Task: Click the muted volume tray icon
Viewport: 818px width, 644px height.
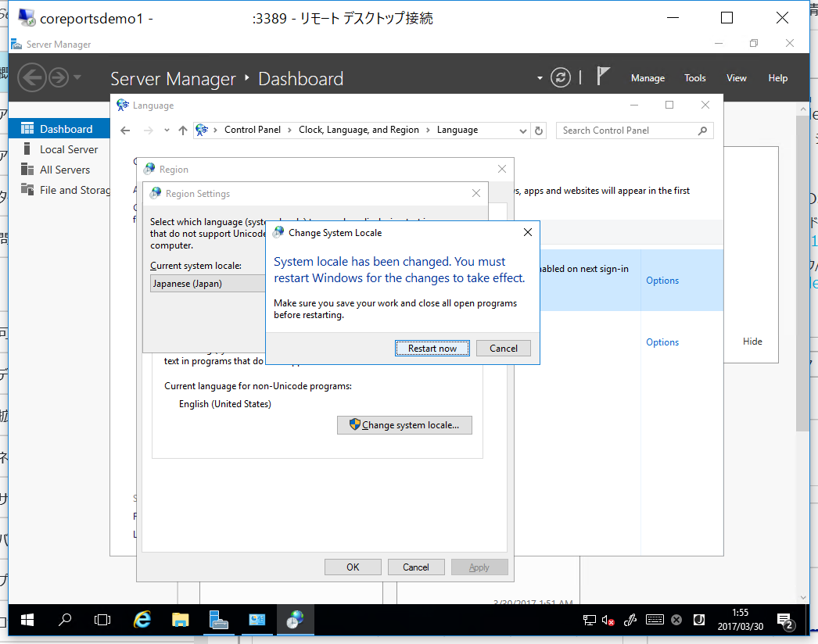Action: point(608,620)
